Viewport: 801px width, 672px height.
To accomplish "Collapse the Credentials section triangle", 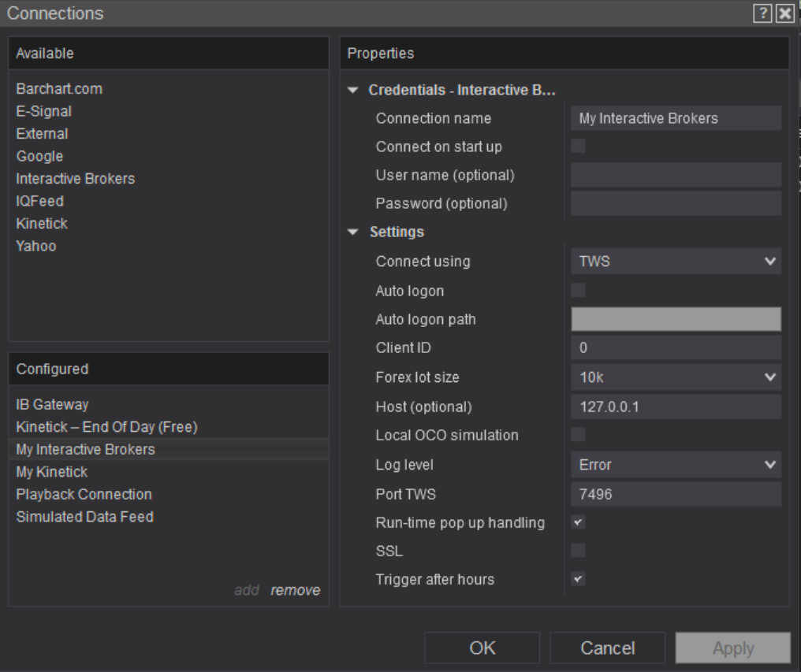I will click(352, 91).
